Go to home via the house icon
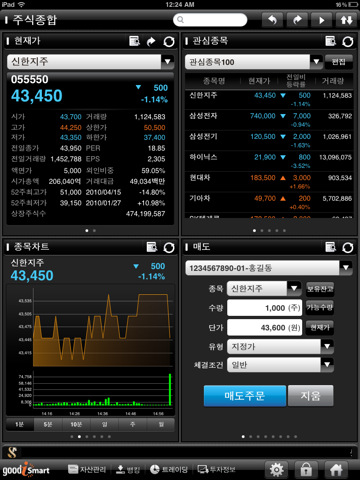 [x=336, y=470]
